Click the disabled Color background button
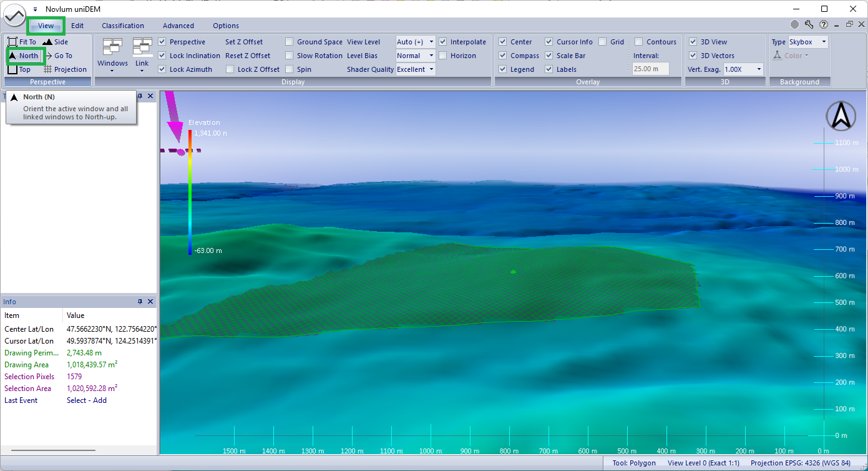This screenshot has height=471, width=868. (791, 56)
